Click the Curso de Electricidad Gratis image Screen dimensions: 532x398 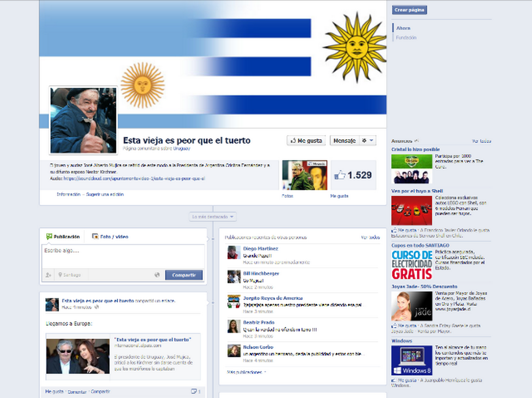pyautogui.click(x=412, y=265)
